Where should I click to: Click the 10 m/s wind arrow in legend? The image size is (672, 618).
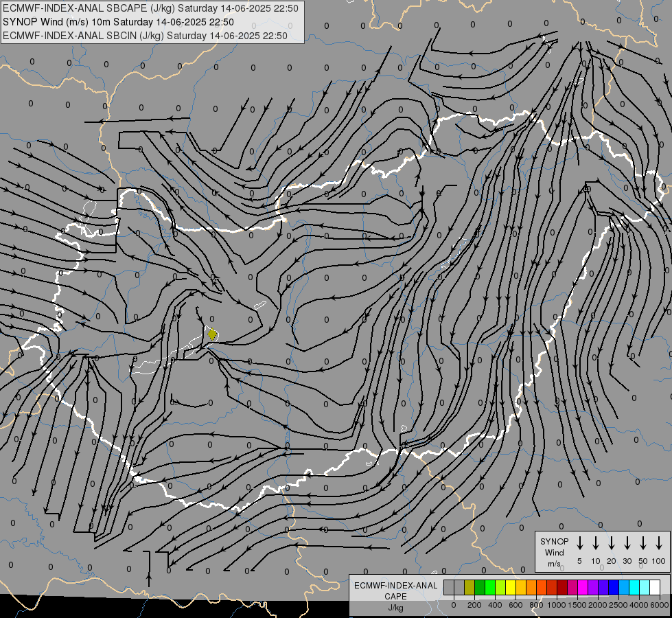point(596,543)
